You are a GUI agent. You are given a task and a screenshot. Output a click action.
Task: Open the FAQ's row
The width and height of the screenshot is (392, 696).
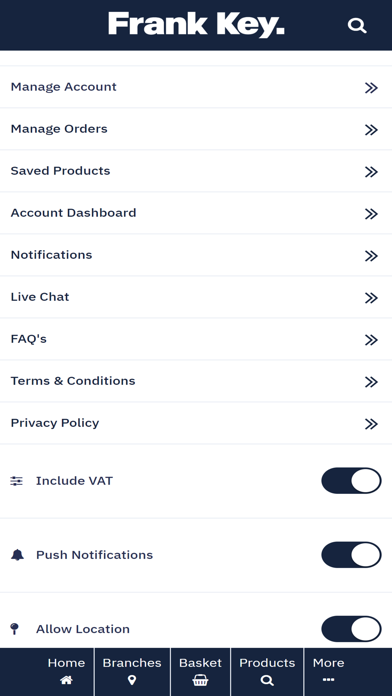coord(196,339)
